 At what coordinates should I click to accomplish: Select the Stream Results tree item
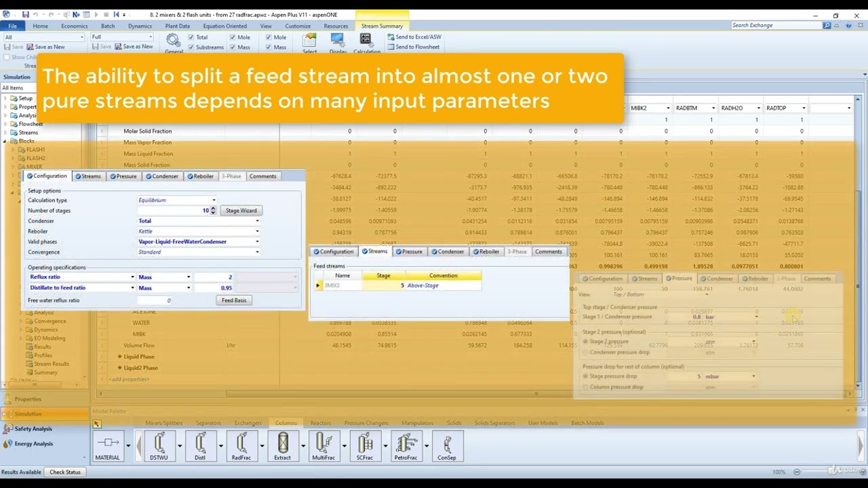(51, 364)
